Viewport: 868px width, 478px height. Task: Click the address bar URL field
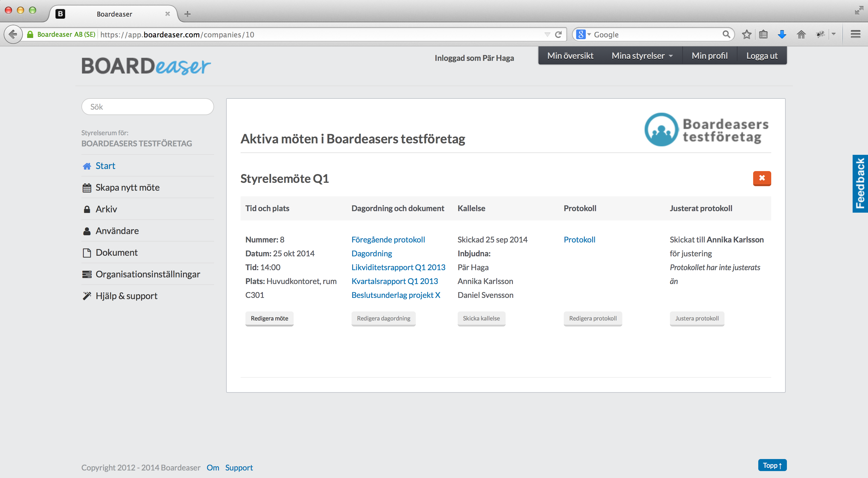tap(320, 34)
